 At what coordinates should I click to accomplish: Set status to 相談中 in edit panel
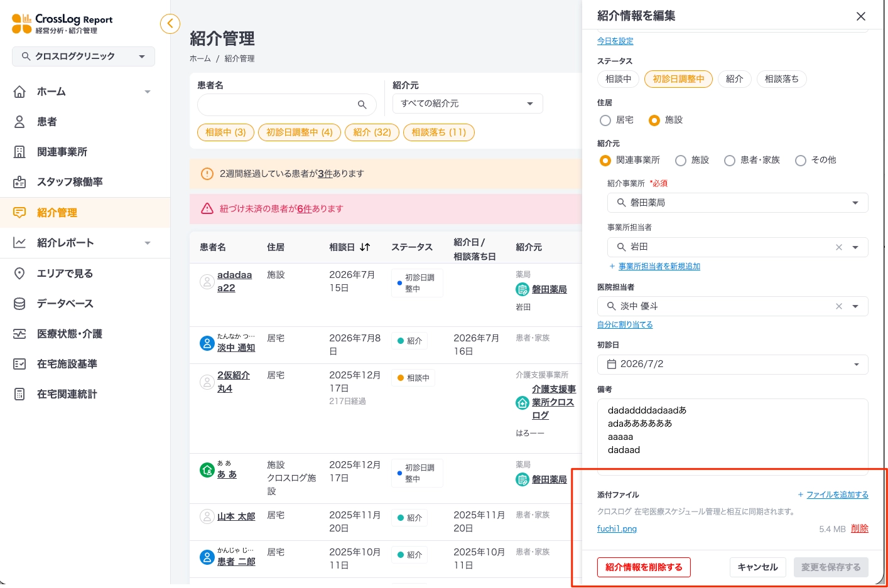point(619,79)
